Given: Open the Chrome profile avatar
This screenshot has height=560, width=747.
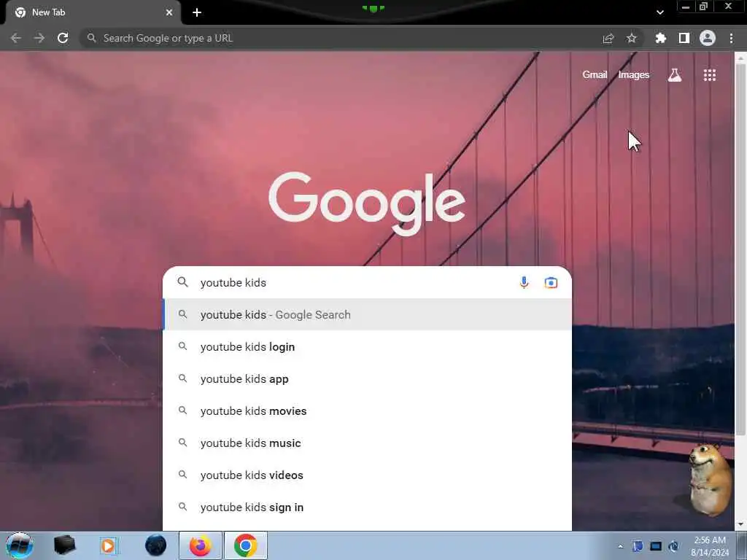Looking at the screenshot, I should click(x=708, y=38).
